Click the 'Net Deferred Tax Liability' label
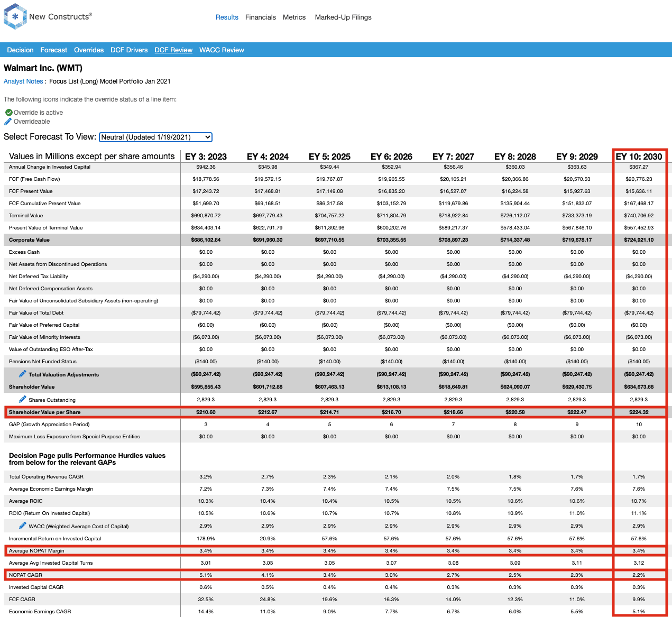Viewport: 672px width, 617px height. point(39,277)
